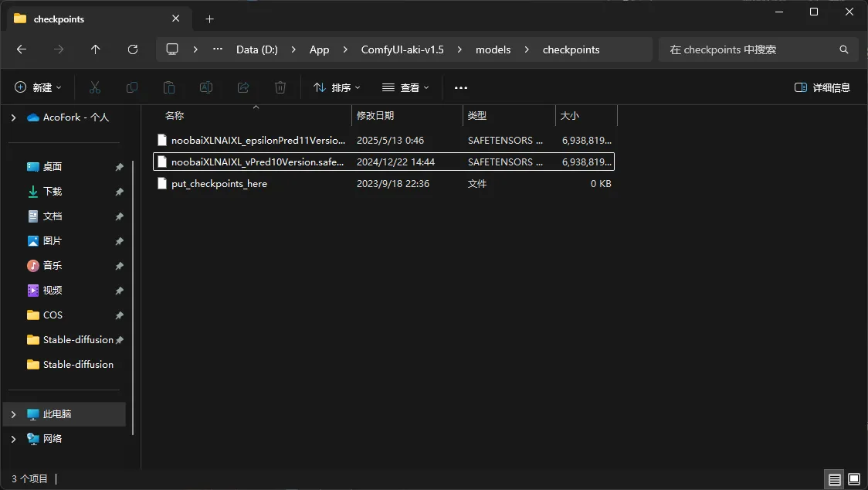This screenshot has width=868, height=490.
Task: Click the 新建 new item button
Action: click(x=38, y=87)
